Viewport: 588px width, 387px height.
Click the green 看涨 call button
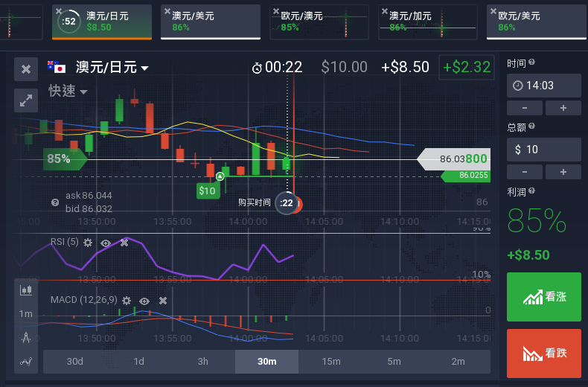pos(543,297)
